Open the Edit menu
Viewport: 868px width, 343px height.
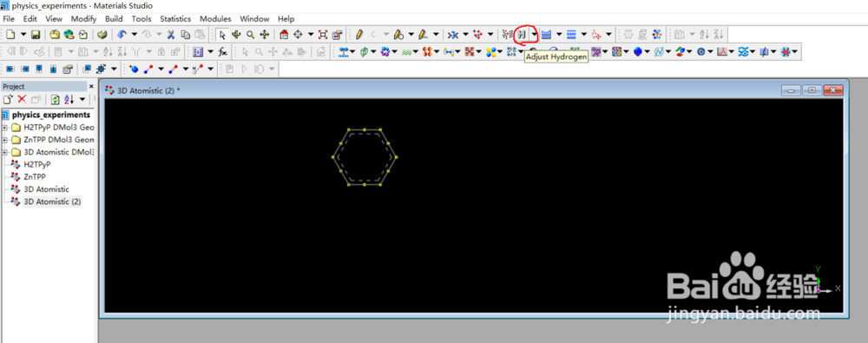(30, 19)
